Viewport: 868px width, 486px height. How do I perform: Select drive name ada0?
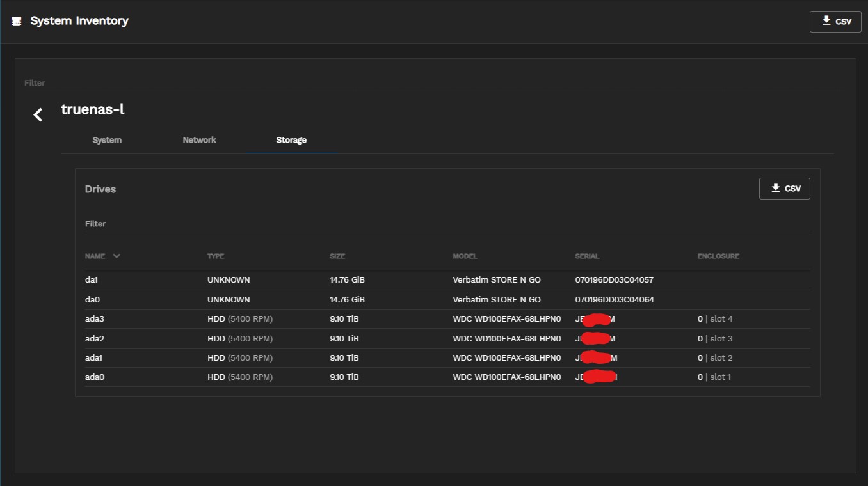95,377
